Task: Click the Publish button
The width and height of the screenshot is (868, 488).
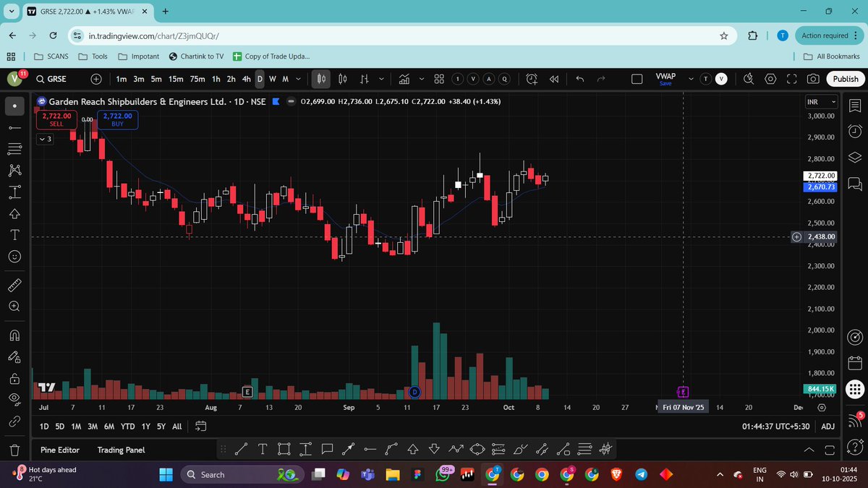Action: pos(845,79)
